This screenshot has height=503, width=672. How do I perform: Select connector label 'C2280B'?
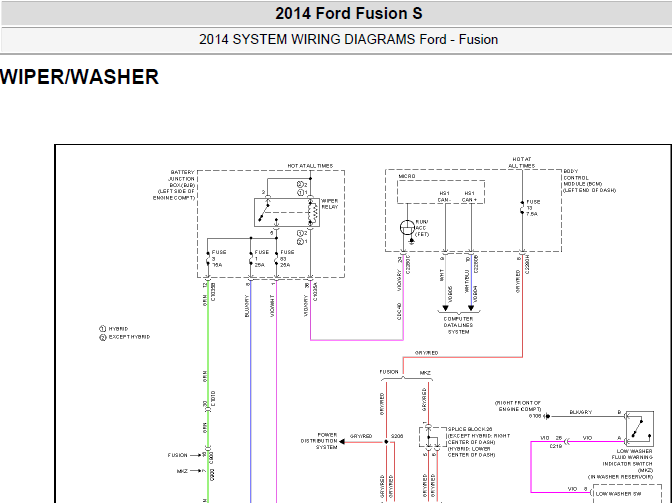(x=477, y=264)
